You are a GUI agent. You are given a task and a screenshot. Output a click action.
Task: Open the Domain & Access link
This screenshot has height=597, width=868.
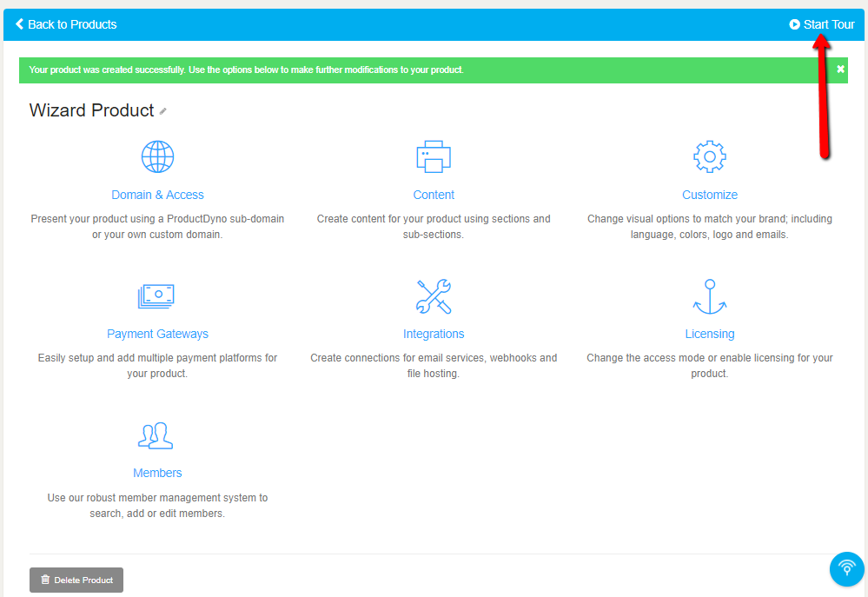pos(157,195)
